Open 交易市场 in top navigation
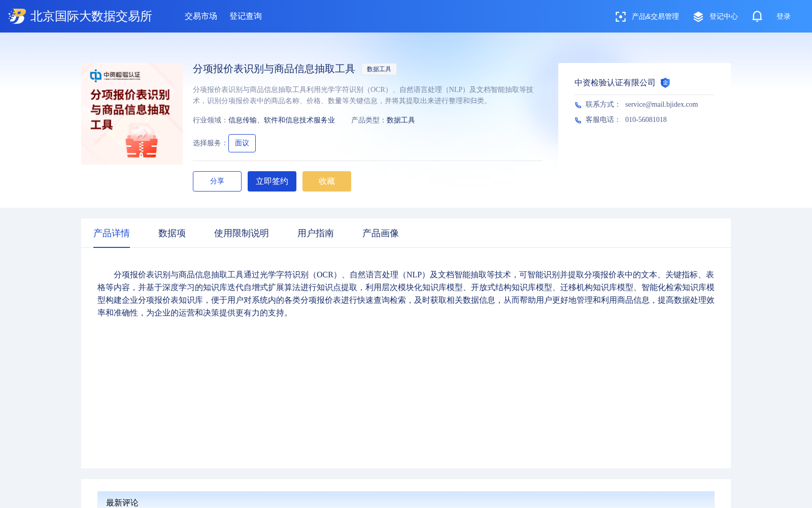 [201, 16]
